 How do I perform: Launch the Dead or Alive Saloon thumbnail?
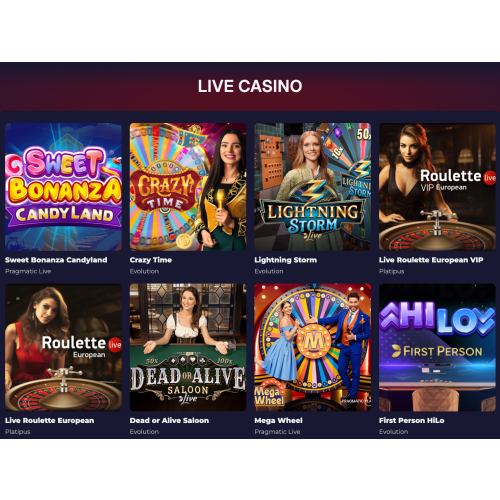[x=188, y=347]
